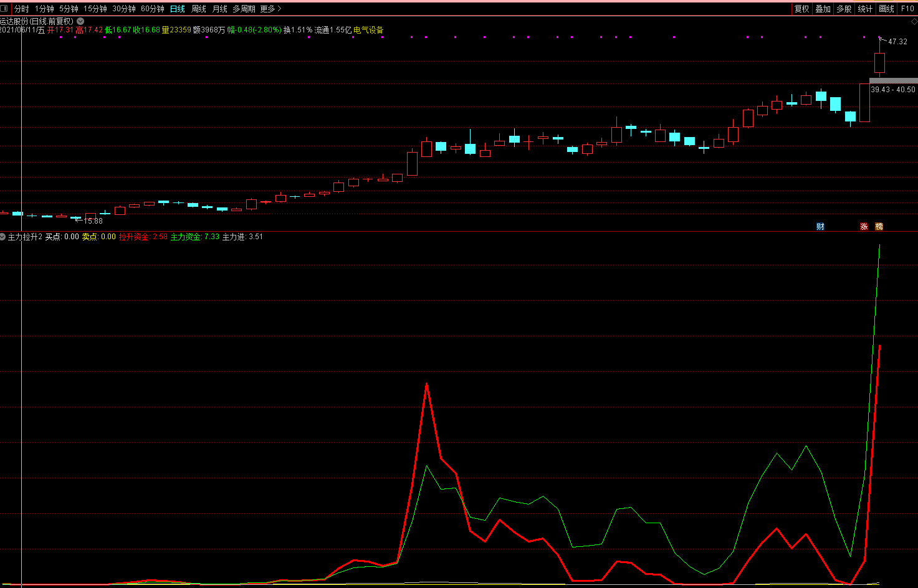Viewport: 918px width, 588px height.
Task: Open dropdown beside 运达股份 chart title
Action: pyautogui.click(x=80, y=21)
